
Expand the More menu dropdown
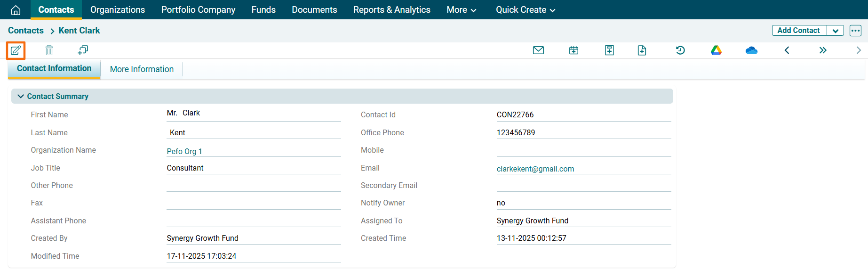click(x=461, y=10)
